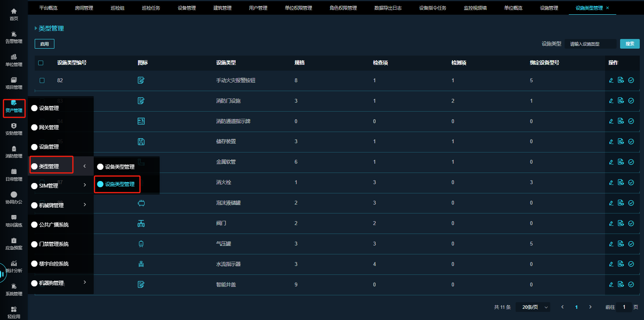The width and height of the screenshot is (644, 320).
Task: Open the 首页 home sidebar icon
Action: (14, 14)
